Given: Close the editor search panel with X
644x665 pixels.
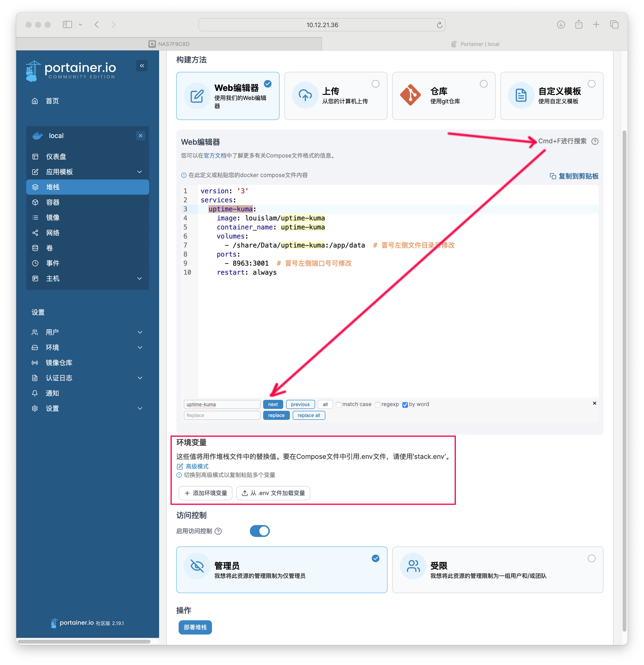Looking at the screenshot, I should pos(594,403).
